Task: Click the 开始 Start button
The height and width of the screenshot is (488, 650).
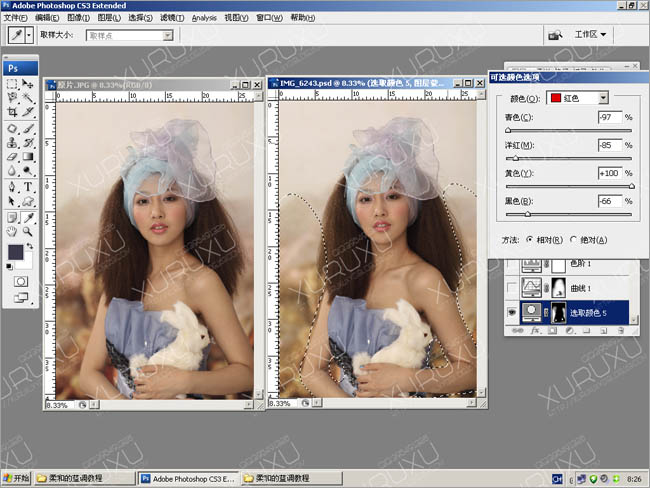Action: [18, 478]
